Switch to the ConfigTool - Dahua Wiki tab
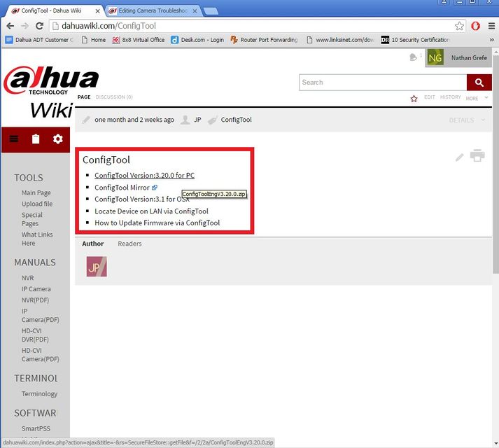 [x=51, y=10]
